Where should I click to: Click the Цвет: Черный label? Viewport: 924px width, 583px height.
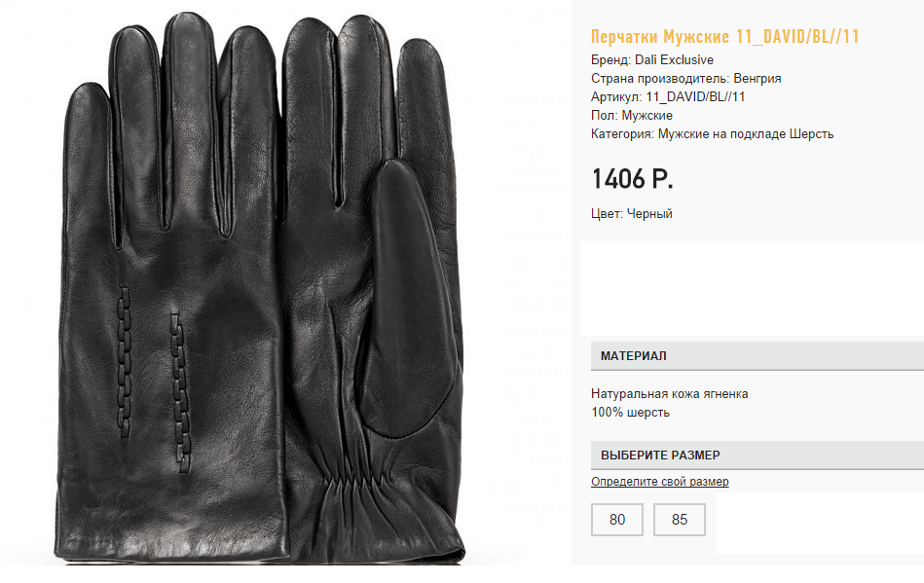(632, 214)
